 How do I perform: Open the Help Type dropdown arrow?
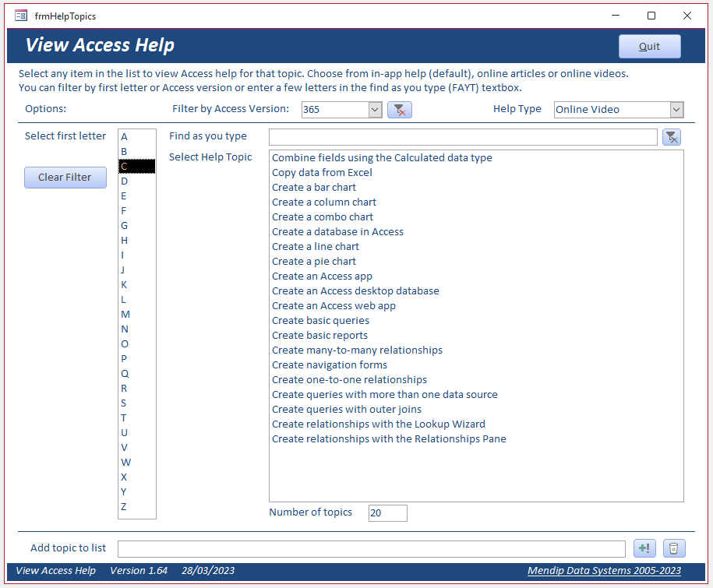[676, 110]
